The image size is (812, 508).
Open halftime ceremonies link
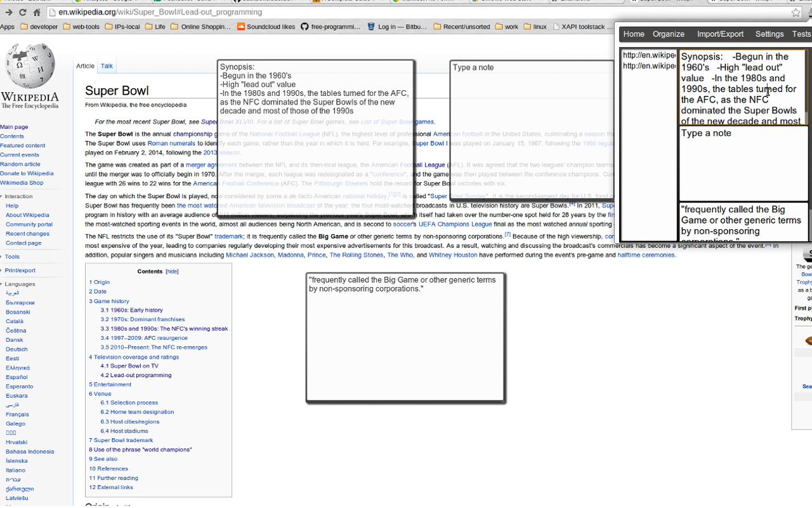coord(646,255)
